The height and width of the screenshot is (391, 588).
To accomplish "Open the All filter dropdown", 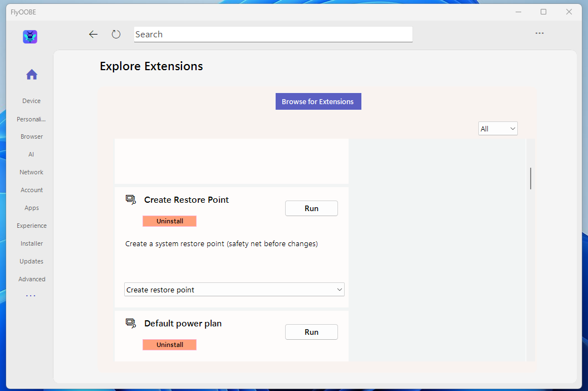I will (498, 129).
